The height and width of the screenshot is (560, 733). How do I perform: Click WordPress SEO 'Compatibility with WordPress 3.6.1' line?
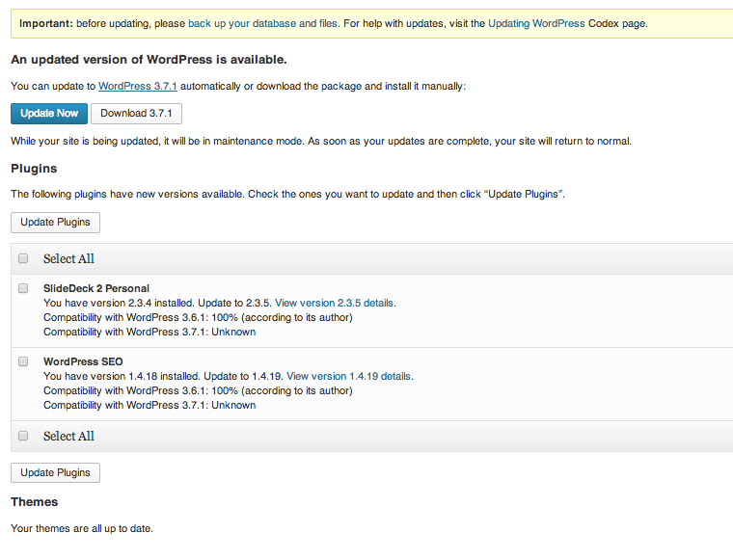(198, 391)
